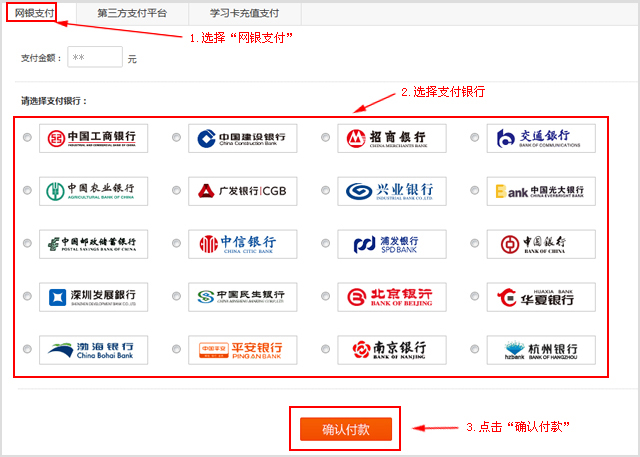Tick the 南京银行 radio button

click(x=325, y=349)
